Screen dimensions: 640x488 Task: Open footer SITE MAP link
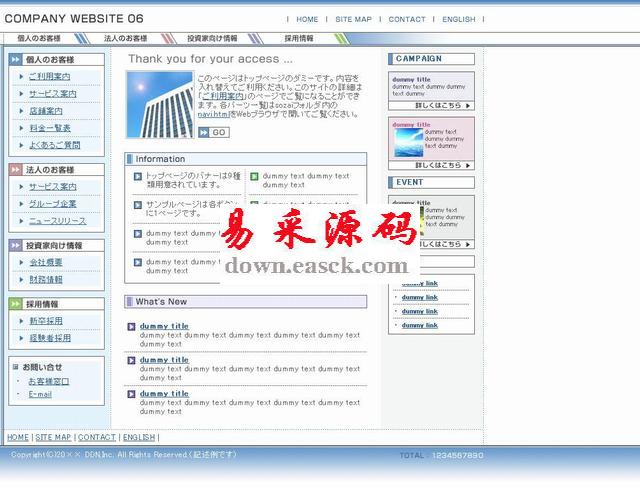(x=53, y=437)
